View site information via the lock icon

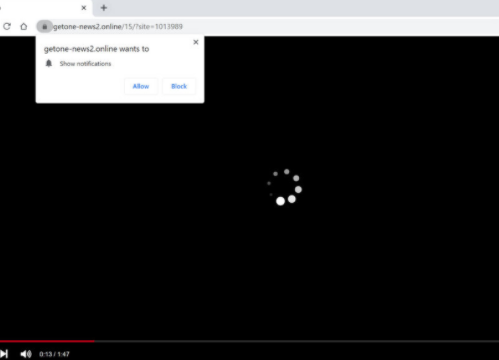[45, 26]
